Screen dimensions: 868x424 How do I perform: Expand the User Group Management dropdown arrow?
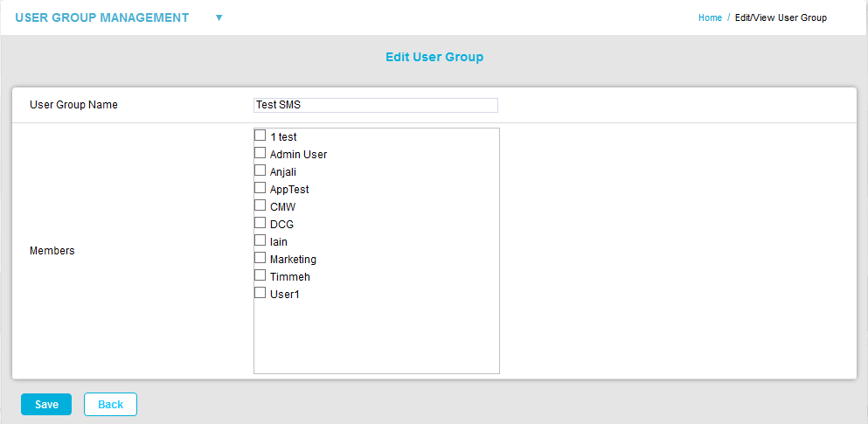[x=219, y=17]
